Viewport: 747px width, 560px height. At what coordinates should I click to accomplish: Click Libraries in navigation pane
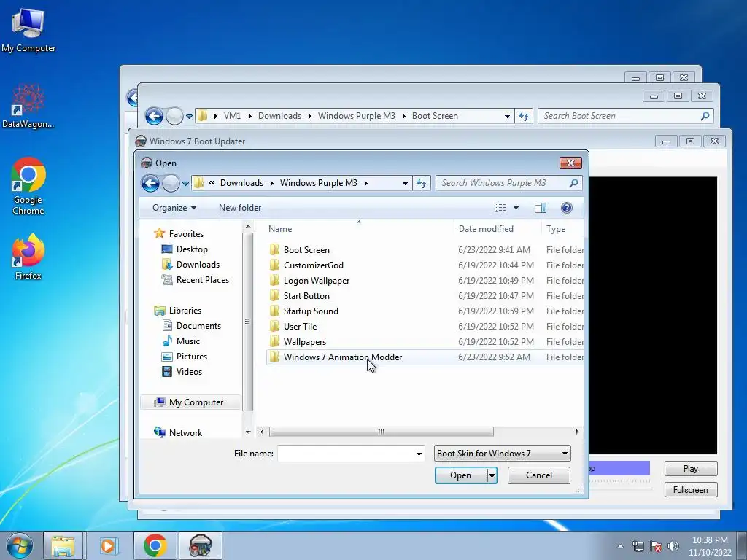pos(185,311)
